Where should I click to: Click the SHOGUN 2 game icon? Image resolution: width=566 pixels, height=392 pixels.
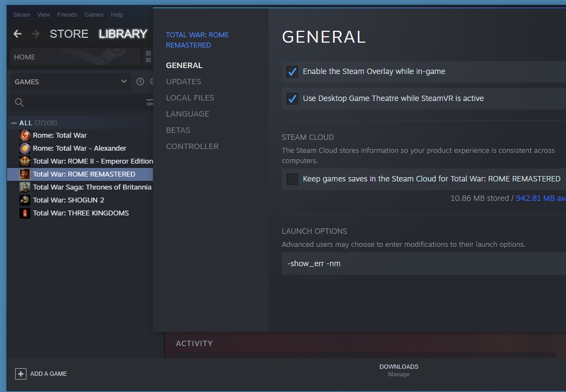(24, 200)
